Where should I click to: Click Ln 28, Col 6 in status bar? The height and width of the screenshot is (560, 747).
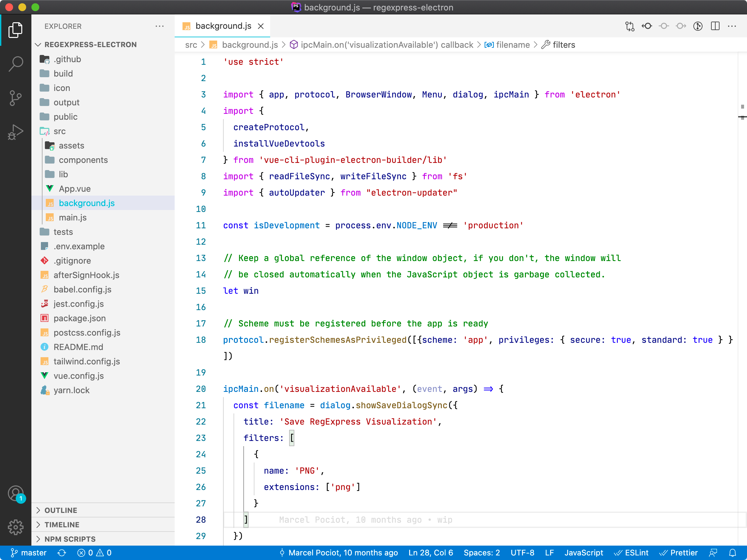tap(431, 552)
